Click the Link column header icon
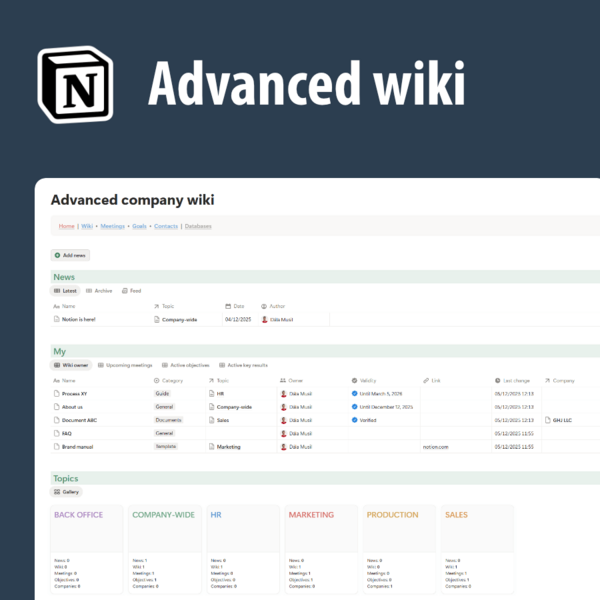Viewport: 600px width, 600px height. (426, 380)
